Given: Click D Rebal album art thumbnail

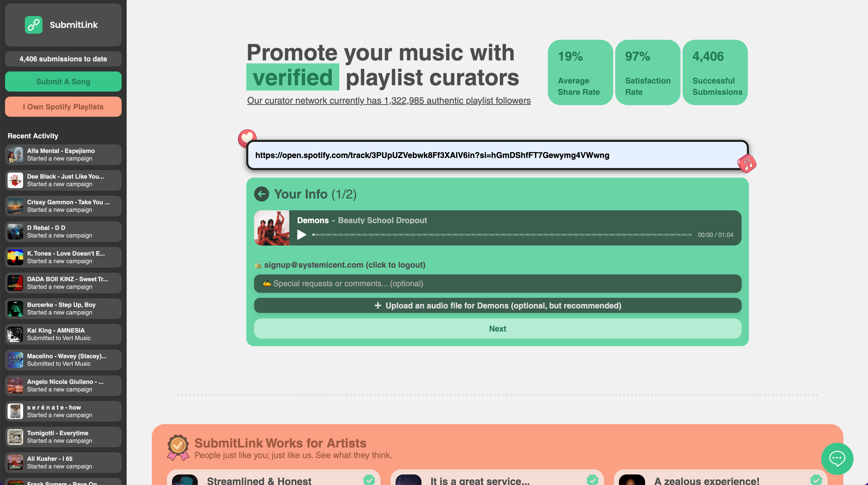Looking at the screenshot, I should pos(15,232).
